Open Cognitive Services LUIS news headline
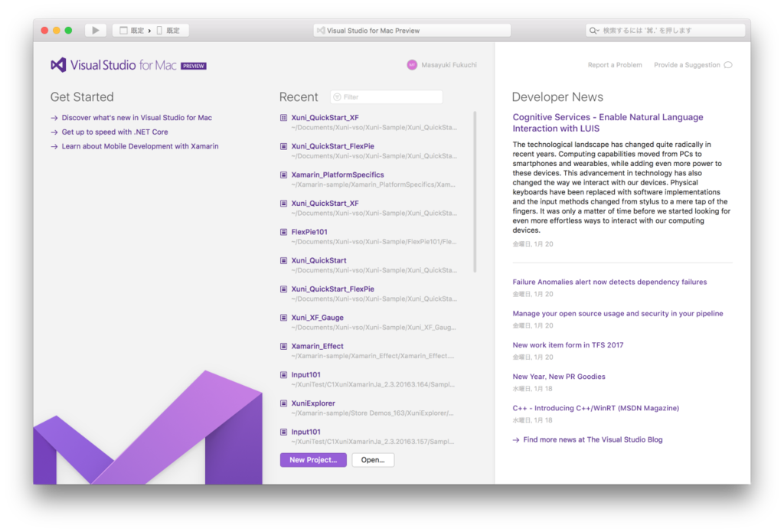 607,122
